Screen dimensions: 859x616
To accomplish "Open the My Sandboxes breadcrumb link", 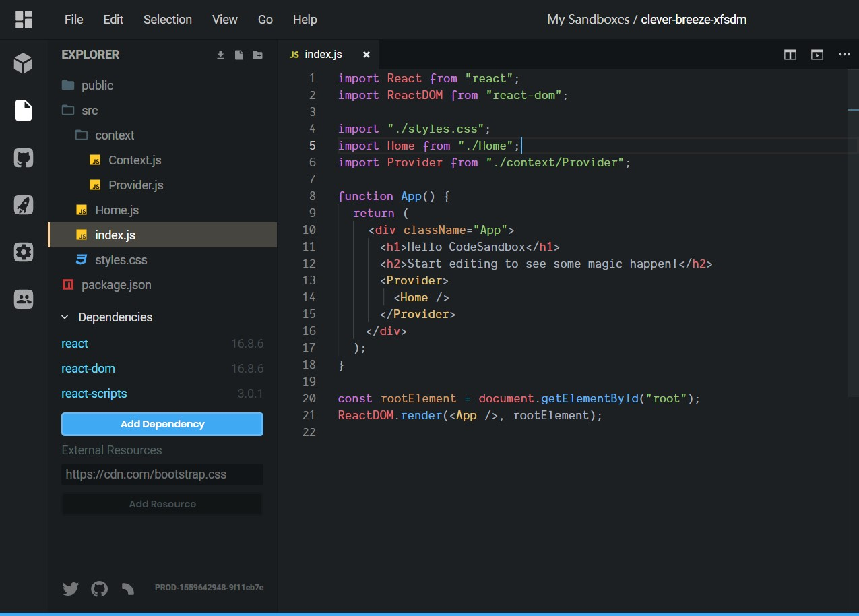I will point(587,20).
